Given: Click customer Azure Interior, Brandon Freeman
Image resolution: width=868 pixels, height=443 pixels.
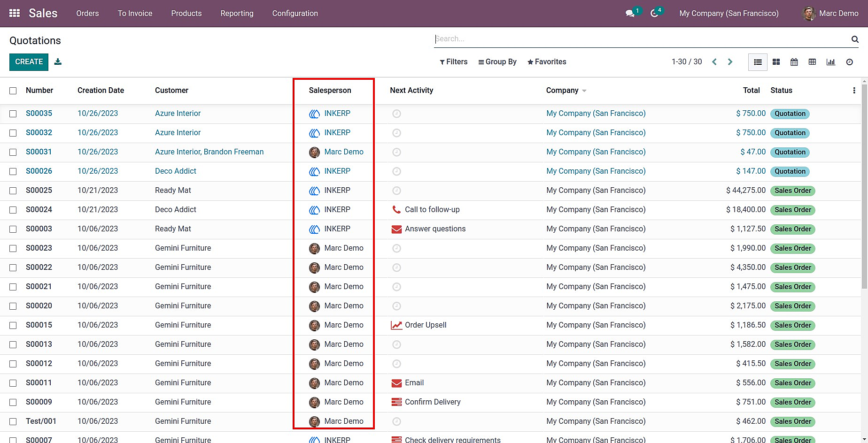Looking at the screenshot, I should (x=209, y=152).
